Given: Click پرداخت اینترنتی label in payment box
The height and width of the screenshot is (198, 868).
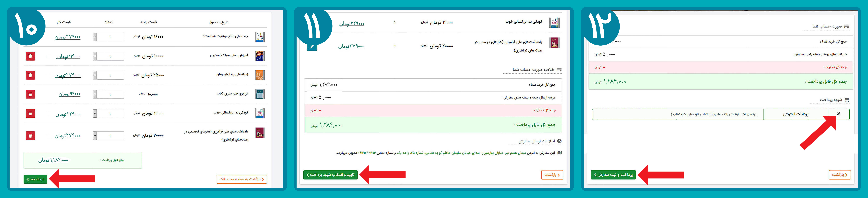Looking at the screenshot, I should 796,114.
